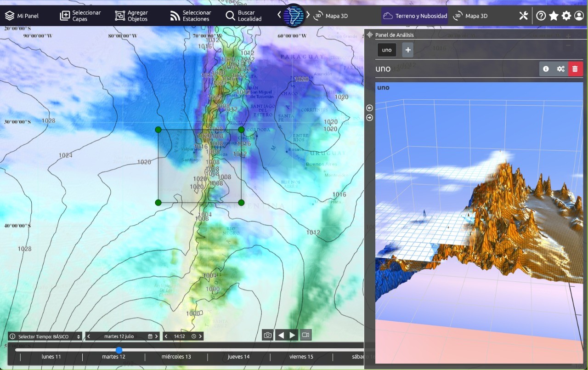Select the Terreno y Nubosidad view
Screen dimensions: 588x370
tap(415, 16)
